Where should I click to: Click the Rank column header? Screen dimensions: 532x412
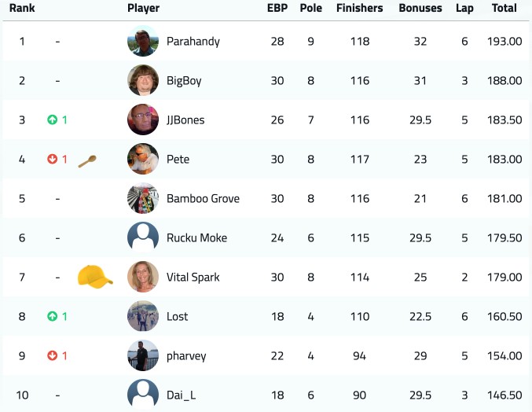tap(22, 8)
